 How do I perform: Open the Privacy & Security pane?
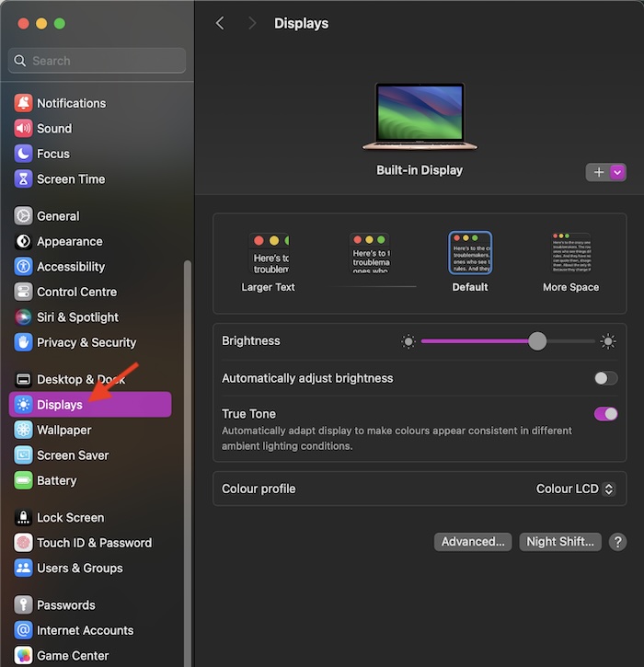86,342
